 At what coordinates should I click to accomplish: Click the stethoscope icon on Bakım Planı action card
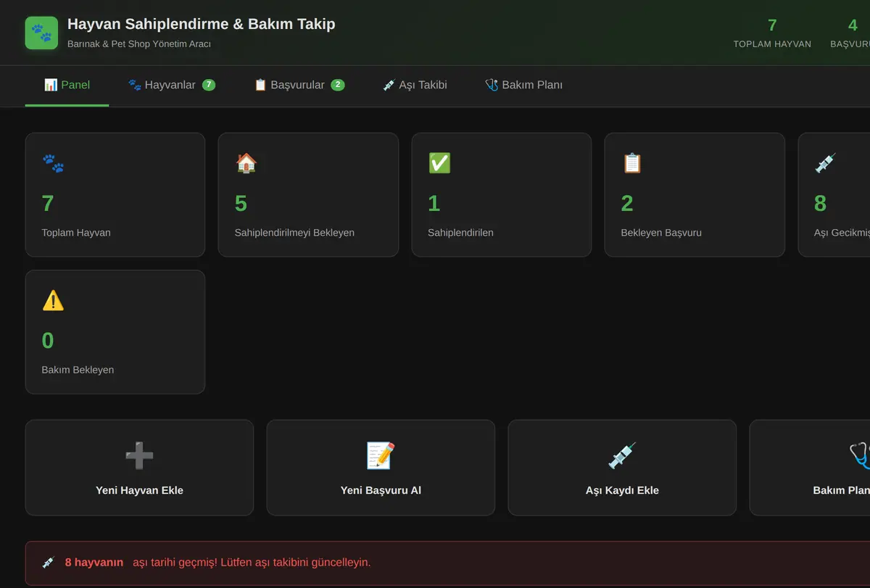(x=860, y=456)
